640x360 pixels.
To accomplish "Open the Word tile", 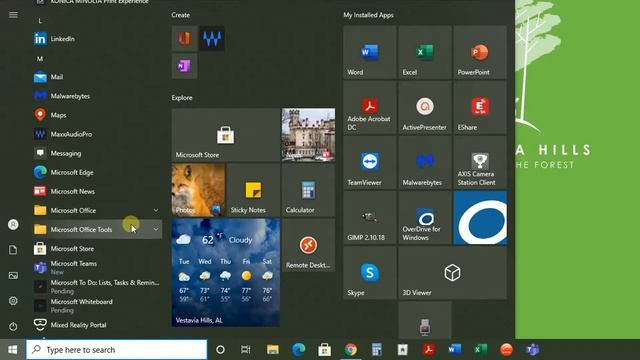I will [x=369, y=52].
